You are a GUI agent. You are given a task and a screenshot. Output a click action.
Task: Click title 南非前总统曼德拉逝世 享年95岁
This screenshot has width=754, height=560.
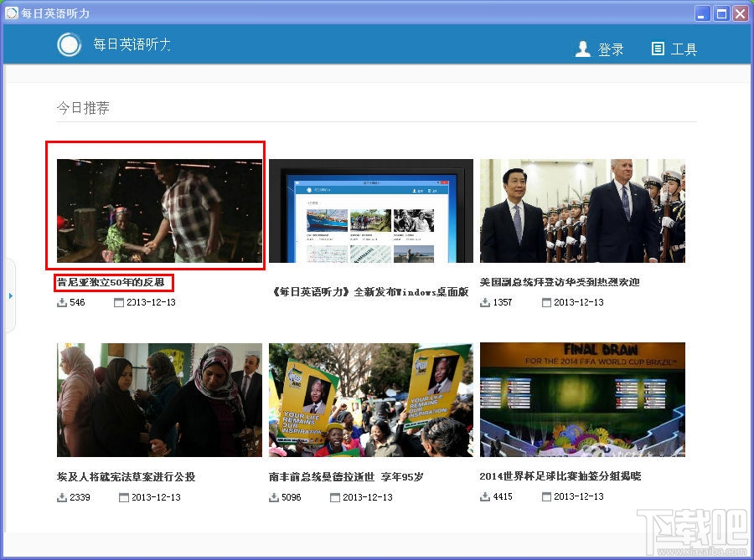(x=346, y=477)
